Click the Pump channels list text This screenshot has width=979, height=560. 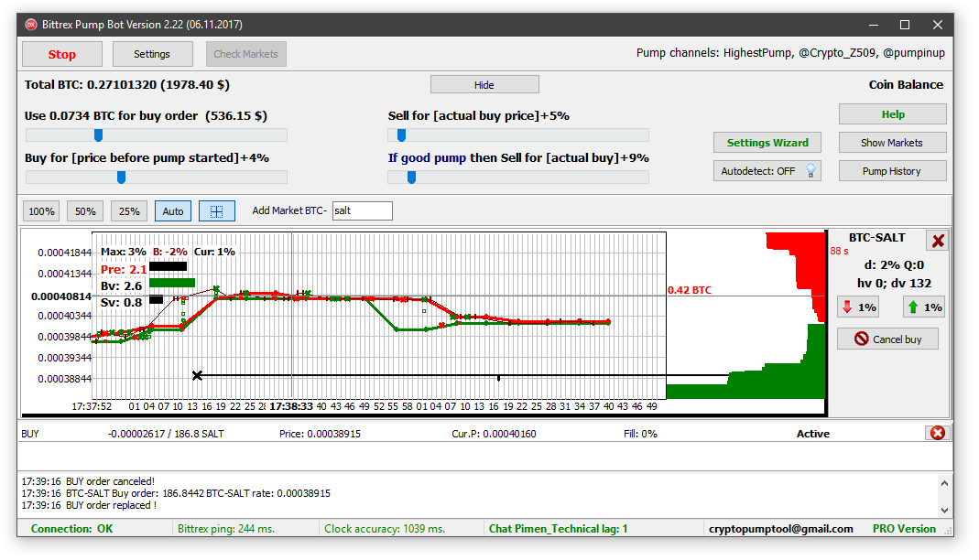tap(790, 53)
